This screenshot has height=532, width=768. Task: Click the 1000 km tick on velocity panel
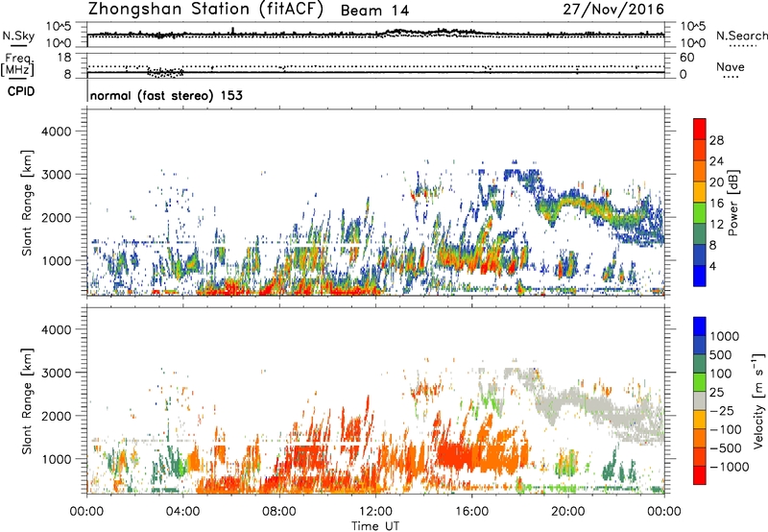(56, 459)
